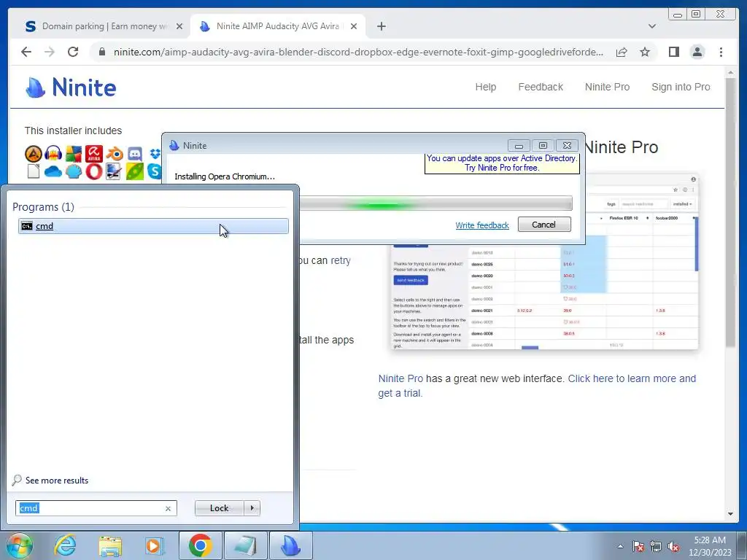Clear the Start menu search box
The image size is (747, 560).
[168, 508]
